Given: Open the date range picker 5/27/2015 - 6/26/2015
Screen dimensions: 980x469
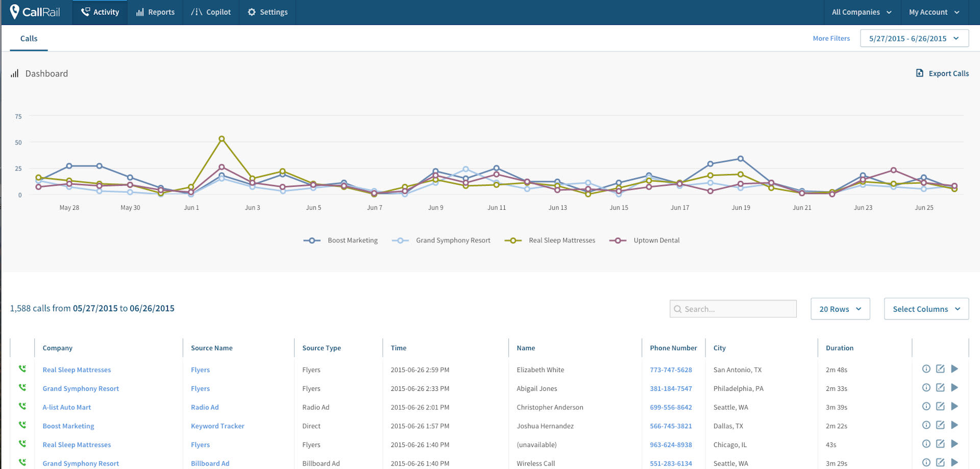Looking at the screenshot, I should [x=914, y=38].
